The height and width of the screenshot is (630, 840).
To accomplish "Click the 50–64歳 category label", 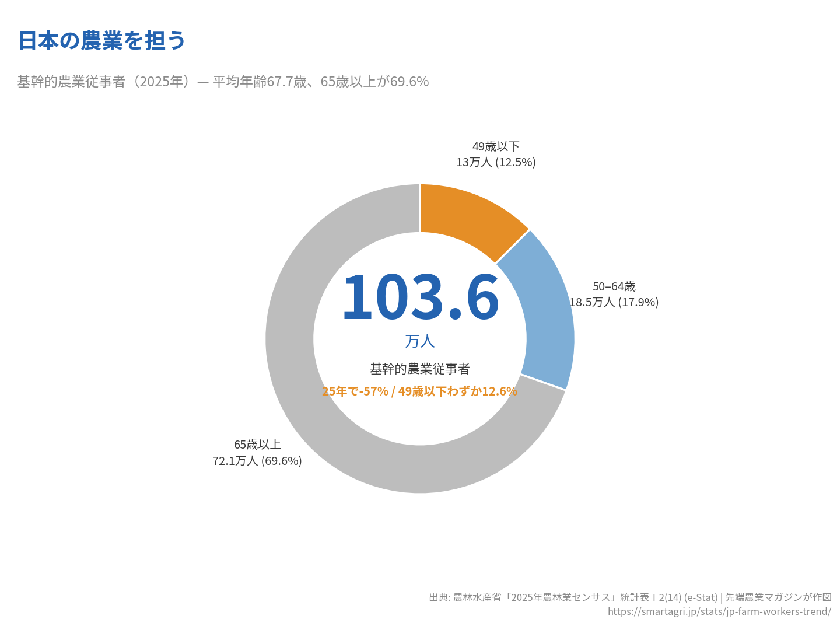I will (x=614, y=286).
